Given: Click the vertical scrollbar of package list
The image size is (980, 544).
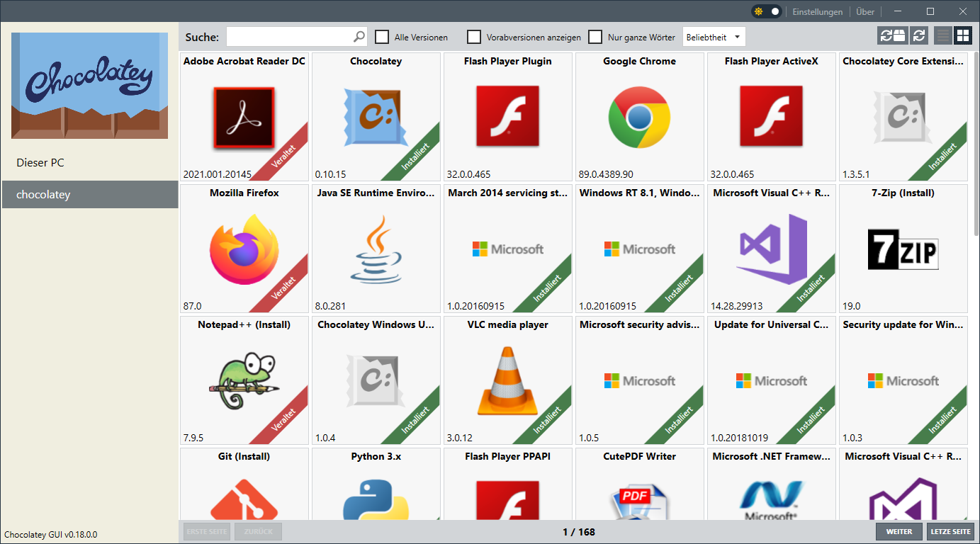Looking at the screenshot, I should (x=975, y=142).
